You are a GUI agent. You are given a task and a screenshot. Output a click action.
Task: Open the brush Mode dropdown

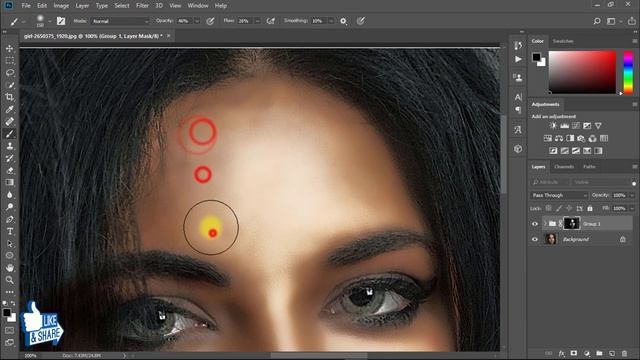point(120,21)
